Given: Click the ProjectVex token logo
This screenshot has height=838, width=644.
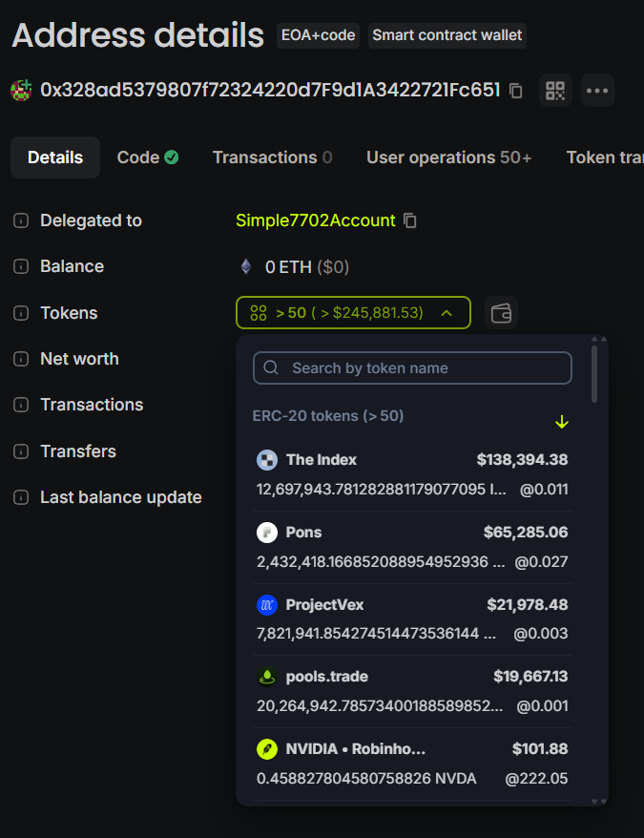Looking at the screenshot, I should click(x=267, y=604).
